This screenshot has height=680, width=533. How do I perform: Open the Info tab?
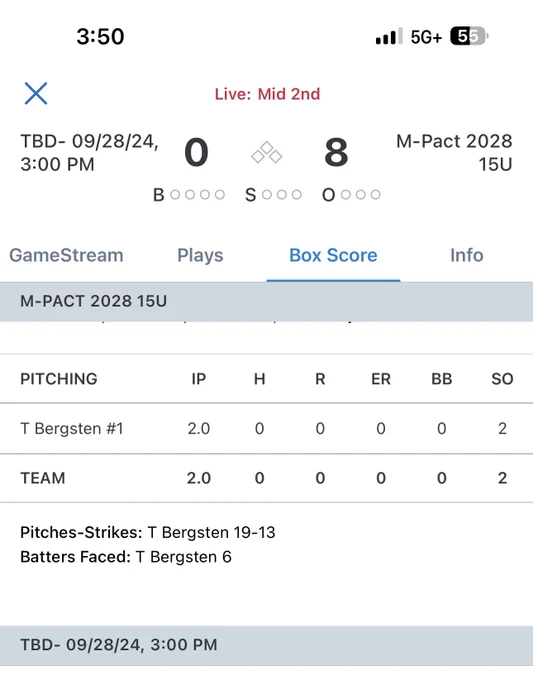pyautogui.click(x=467, y=255)
